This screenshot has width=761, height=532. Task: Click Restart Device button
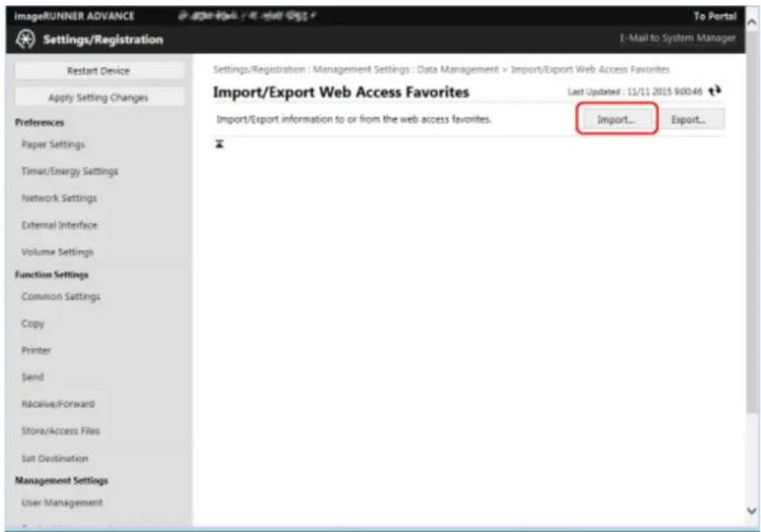pyautogui.click(x=98, y=71)
